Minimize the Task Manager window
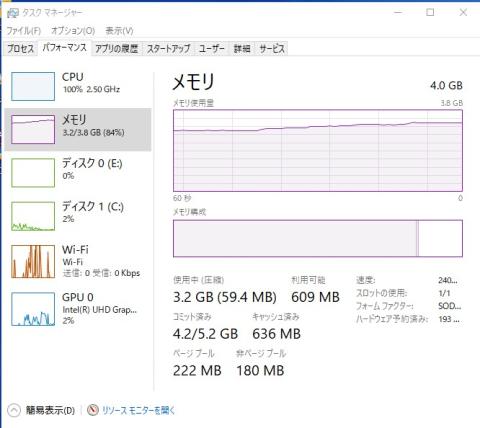Viewport: 480px width, 428px height. tap(398, 13)
